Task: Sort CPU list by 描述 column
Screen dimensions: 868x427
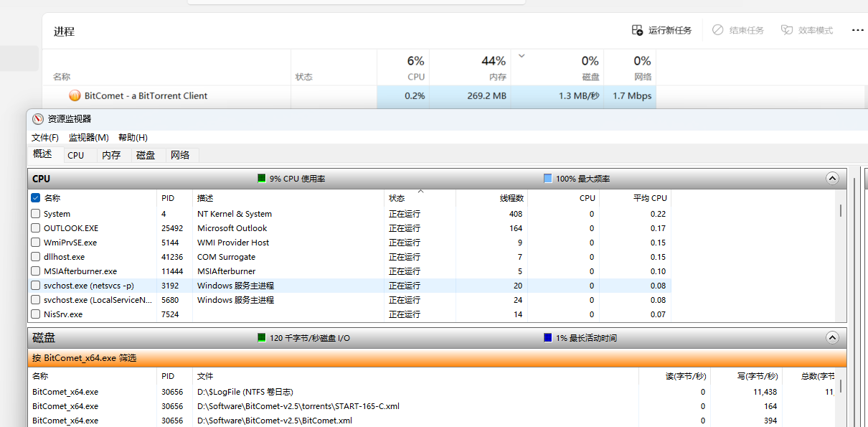Action: point(288,197)
